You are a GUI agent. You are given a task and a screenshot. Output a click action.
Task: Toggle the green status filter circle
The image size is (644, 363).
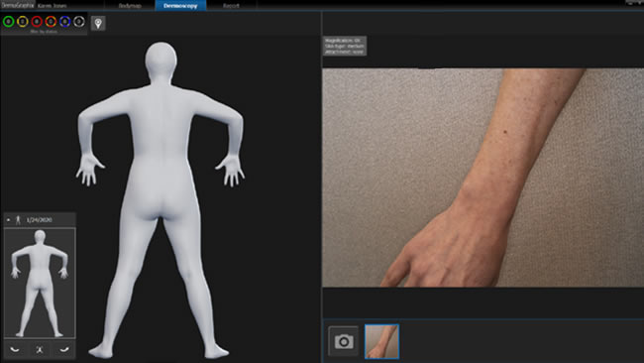point(8,22)
